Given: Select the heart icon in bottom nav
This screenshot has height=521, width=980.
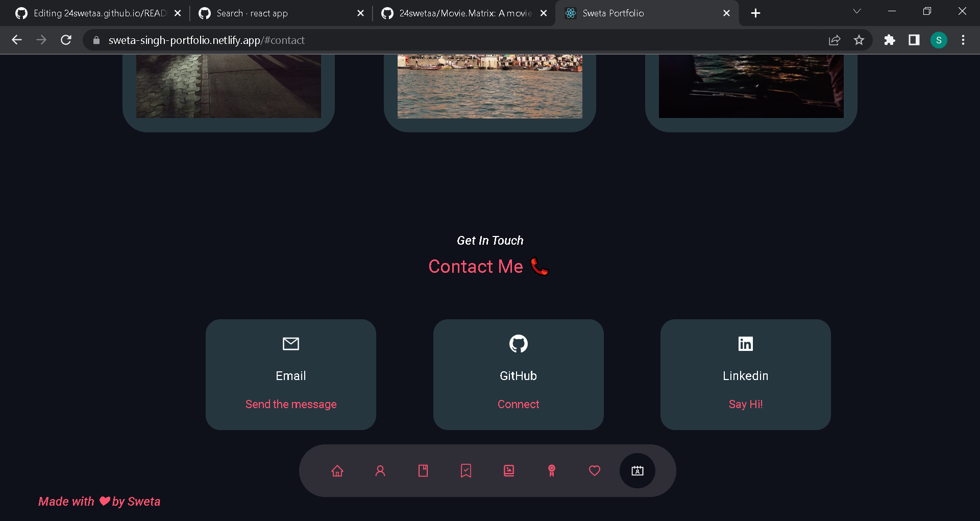Looking at the screenshot, I should coord(595,471).
